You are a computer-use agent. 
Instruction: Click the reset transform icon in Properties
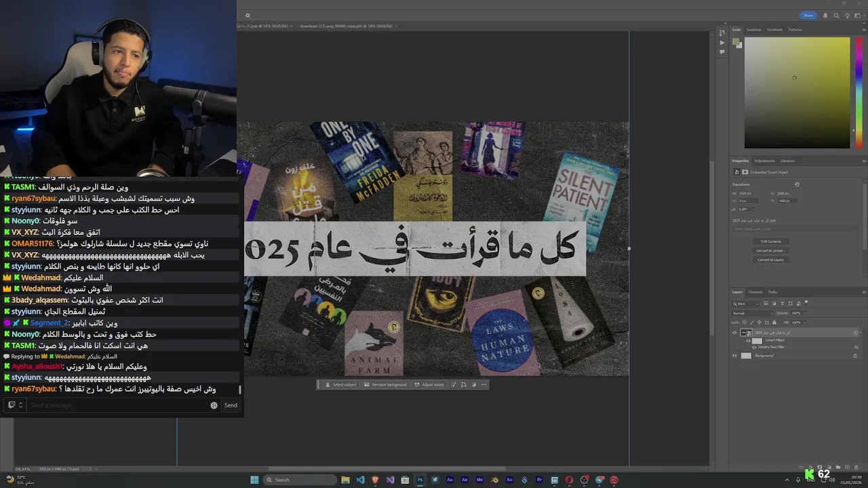[797, 184]
